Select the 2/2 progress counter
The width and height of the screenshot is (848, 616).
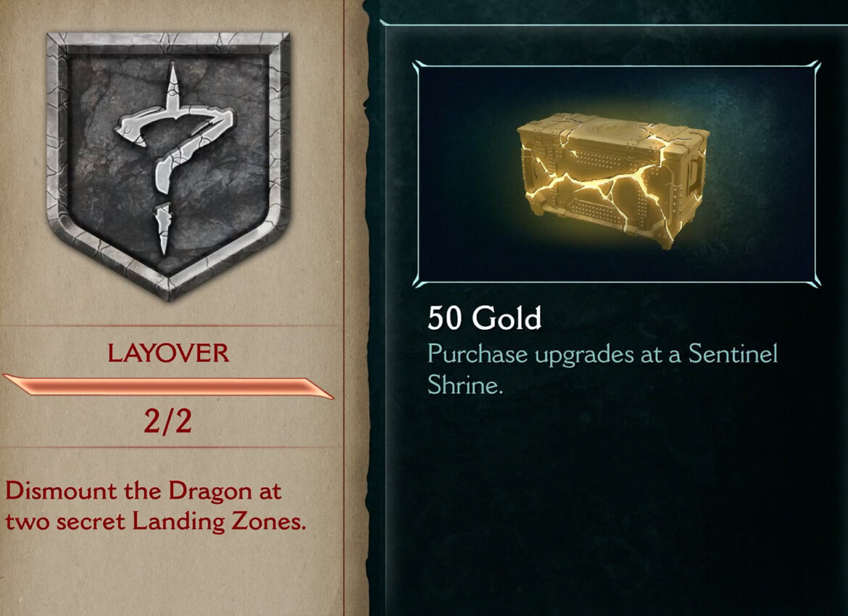167,421
